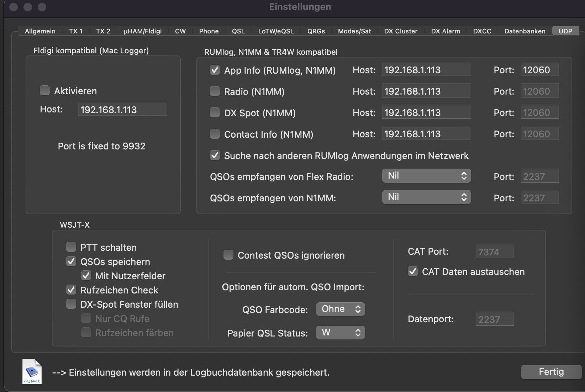Click the WSJT-X section heading
Viewport: 585px width, 392px height.
tap(75, 225)
